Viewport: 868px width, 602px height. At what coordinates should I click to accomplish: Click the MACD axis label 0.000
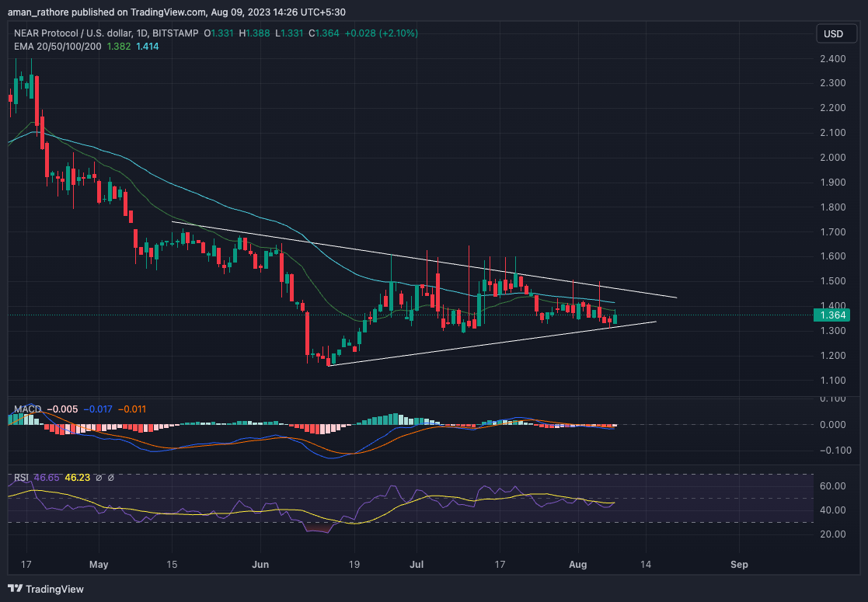point(833,425)
